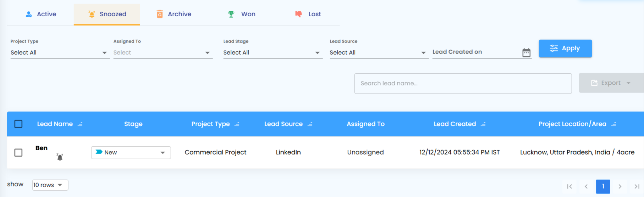
Task: Click the Lead Source column sort icon
Action: click(x=310, y=124)
